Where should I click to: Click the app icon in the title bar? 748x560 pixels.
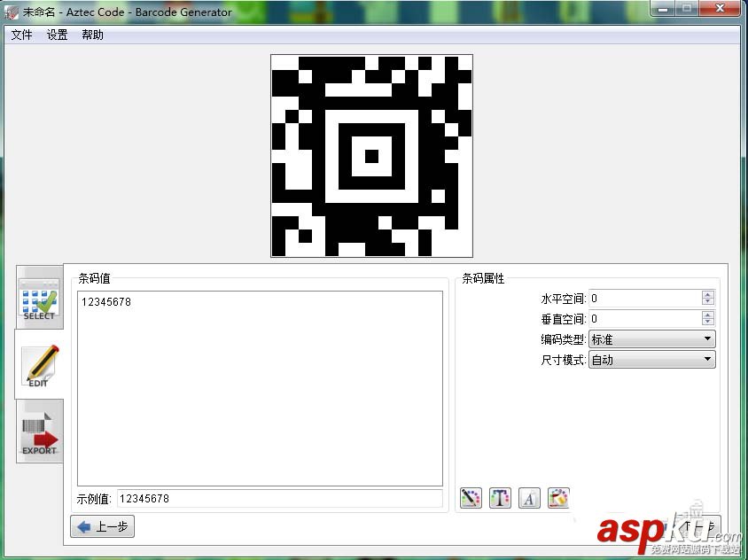[x=12, y=12]
